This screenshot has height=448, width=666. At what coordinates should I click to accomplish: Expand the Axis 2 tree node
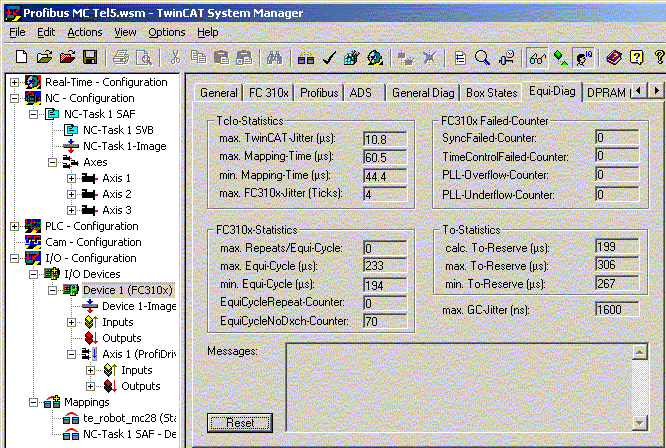click(x=71, y=194)
